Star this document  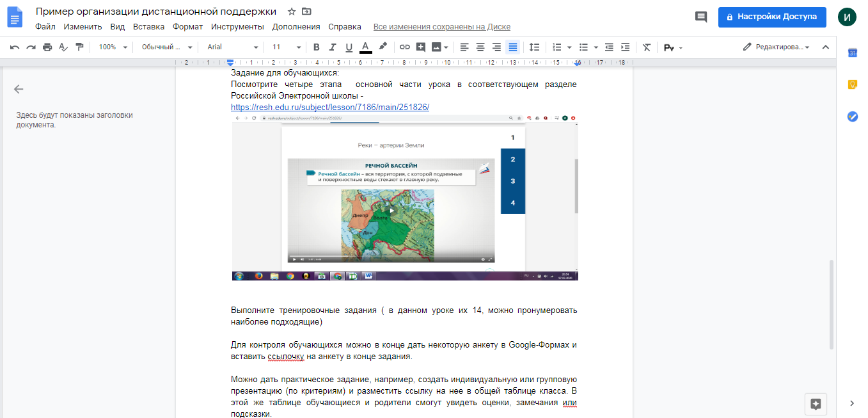(292, 12)
